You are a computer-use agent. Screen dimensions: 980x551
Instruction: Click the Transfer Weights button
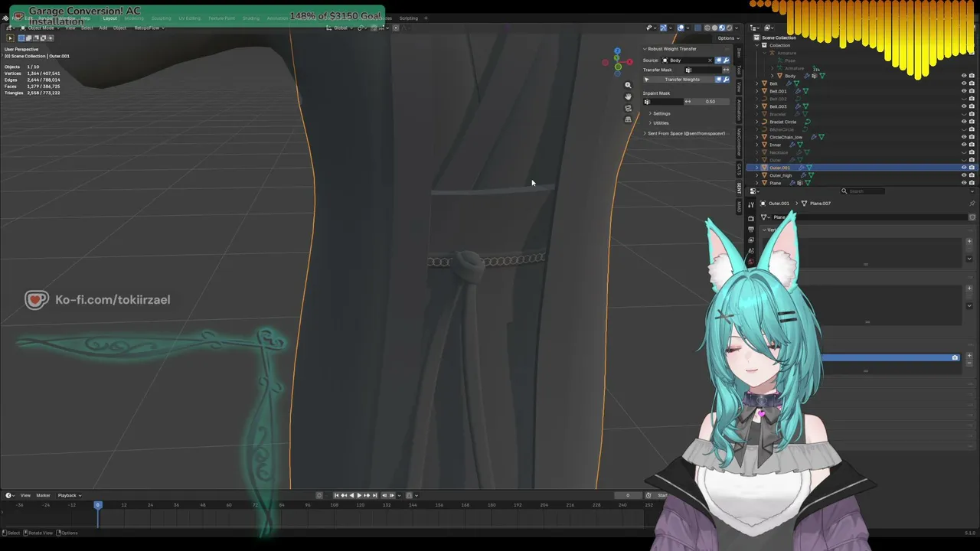(x=681, y=80)
